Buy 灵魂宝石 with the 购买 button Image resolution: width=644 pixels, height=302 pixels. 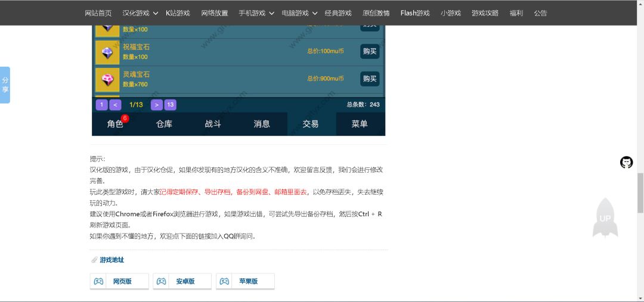tap(370, 79)
